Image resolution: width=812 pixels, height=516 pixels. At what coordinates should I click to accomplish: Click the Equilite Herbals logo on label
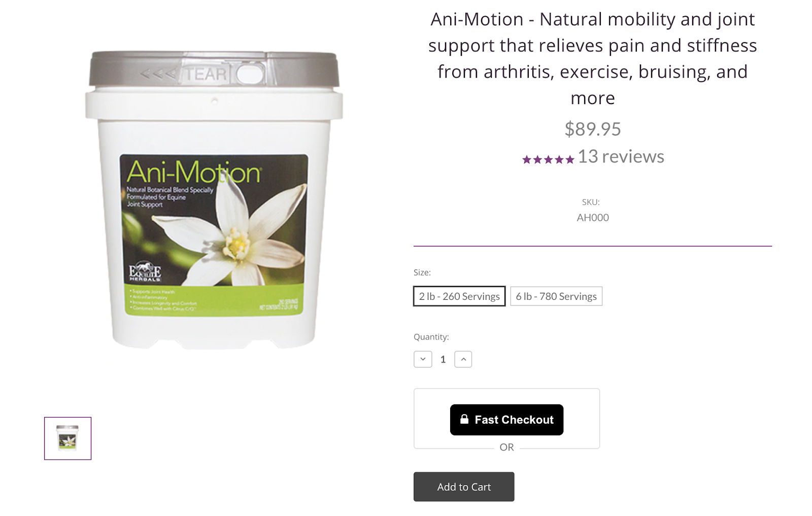145,271
